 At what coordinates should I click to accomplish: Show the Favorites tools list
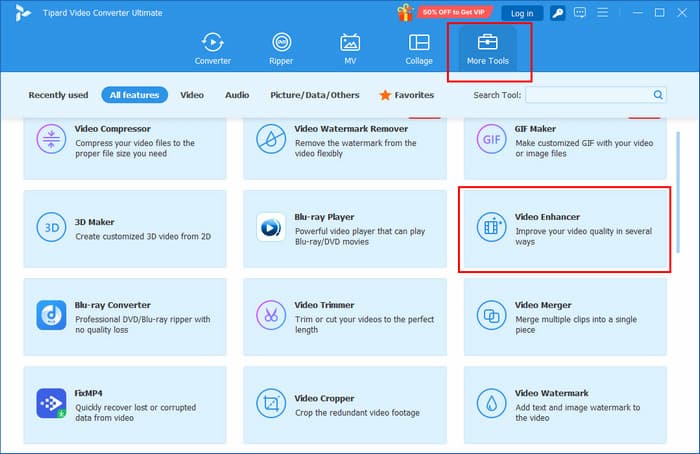406,95
